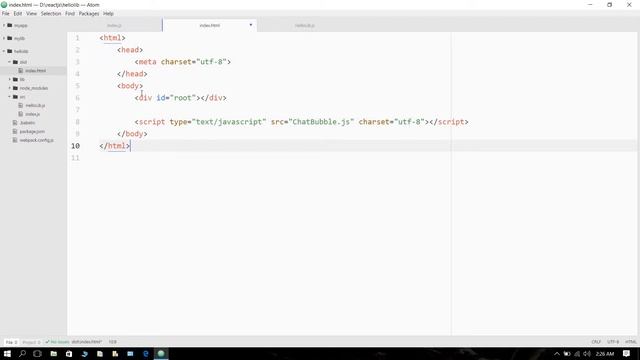Open Edge browser from the taskbar

146,353
